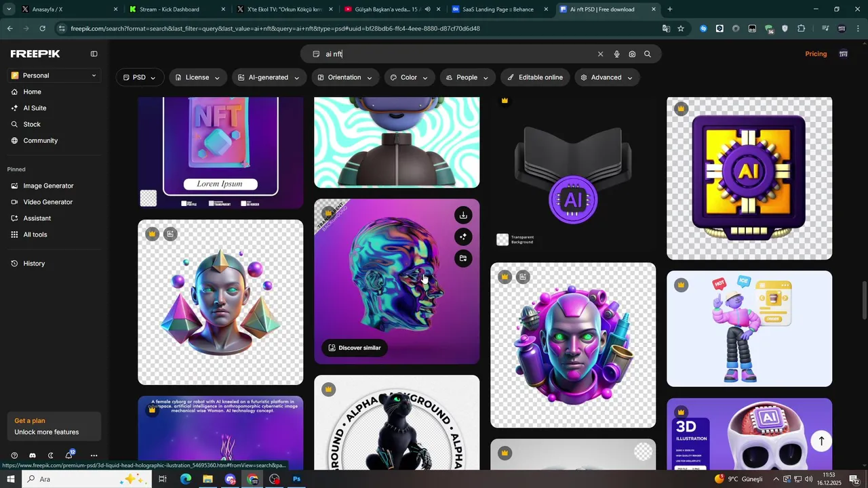
Task: Open the pinned Image Generator
Action: tap(48, 186)
